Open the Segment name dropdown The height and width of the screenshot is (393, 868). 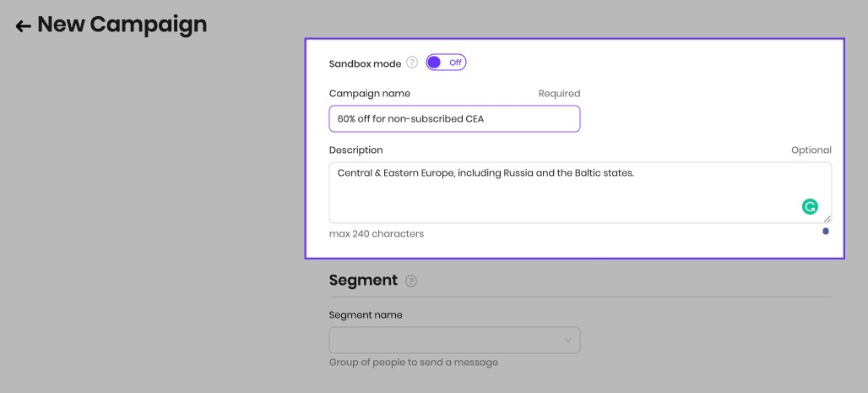pos(454,340)
